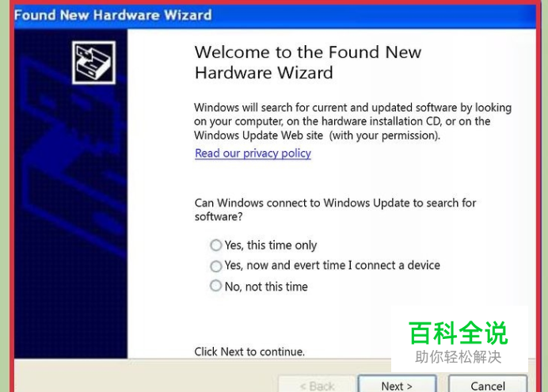Click the hardware device wizard icon
The width and height of the screenshot is (548, 392).
click(93, 63)
